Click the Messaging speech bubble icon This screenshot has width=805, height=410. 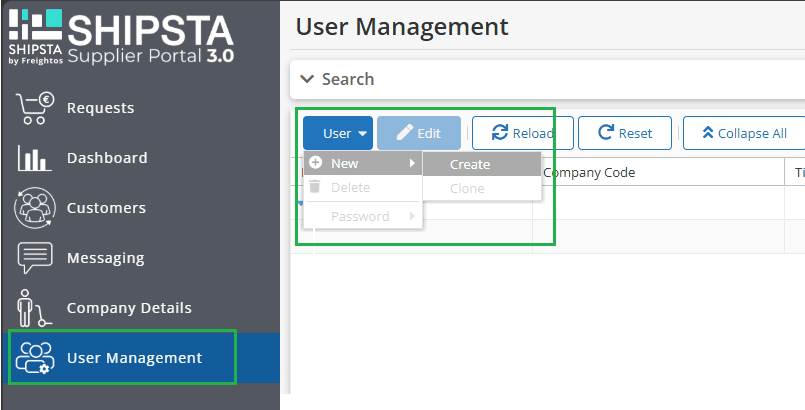34,258
